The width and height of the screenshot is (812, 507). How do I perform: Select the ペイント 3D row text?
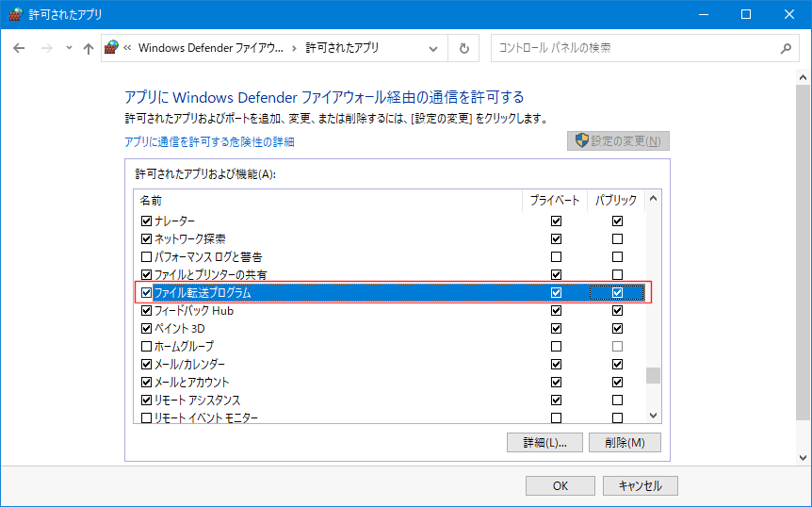[180, 328]
